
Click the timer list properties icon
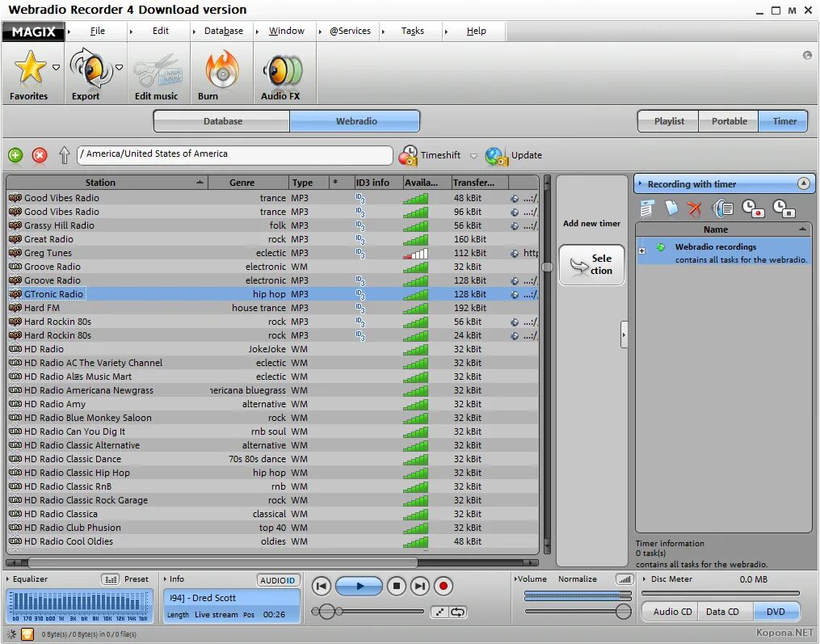click(647, 208)
